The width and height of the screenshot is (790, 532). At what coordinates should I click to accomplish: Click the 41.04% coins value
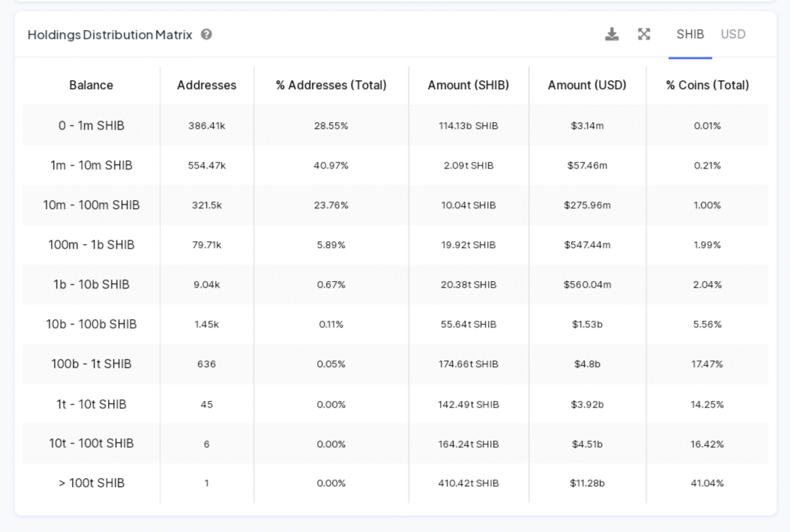[707, 483]
